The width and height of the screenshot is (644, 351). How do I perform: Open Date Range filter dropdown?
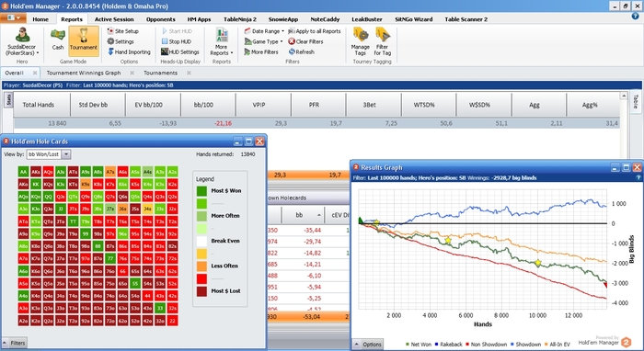pos(264,31)
